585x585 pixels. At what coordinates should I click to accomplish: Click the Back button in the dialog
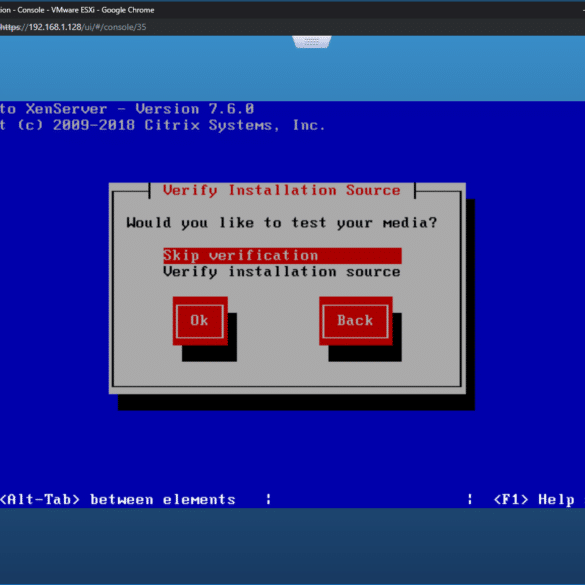click(x=356, y=320)
